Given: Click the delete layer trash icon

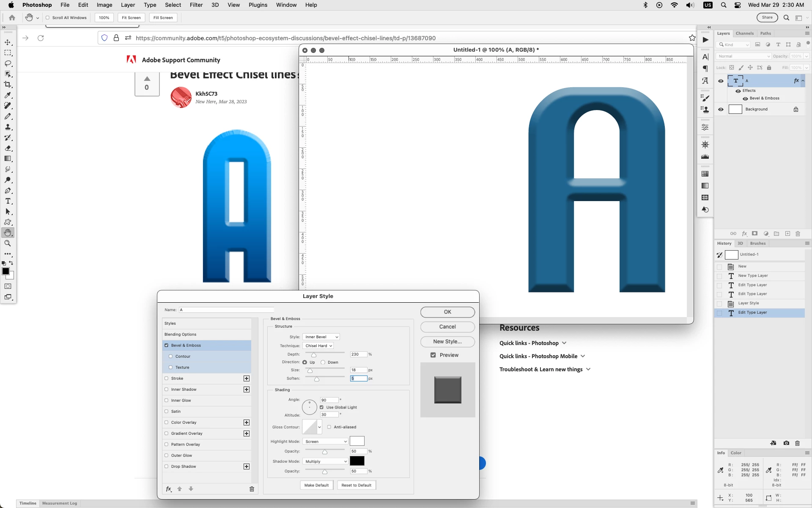Looking at the screenshot, I should (x=798, y=234).
